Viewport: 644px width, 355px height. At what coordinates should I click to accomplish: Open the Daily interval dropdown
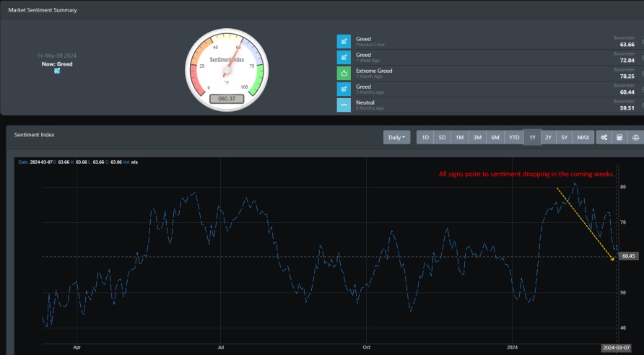pos(397,138)
